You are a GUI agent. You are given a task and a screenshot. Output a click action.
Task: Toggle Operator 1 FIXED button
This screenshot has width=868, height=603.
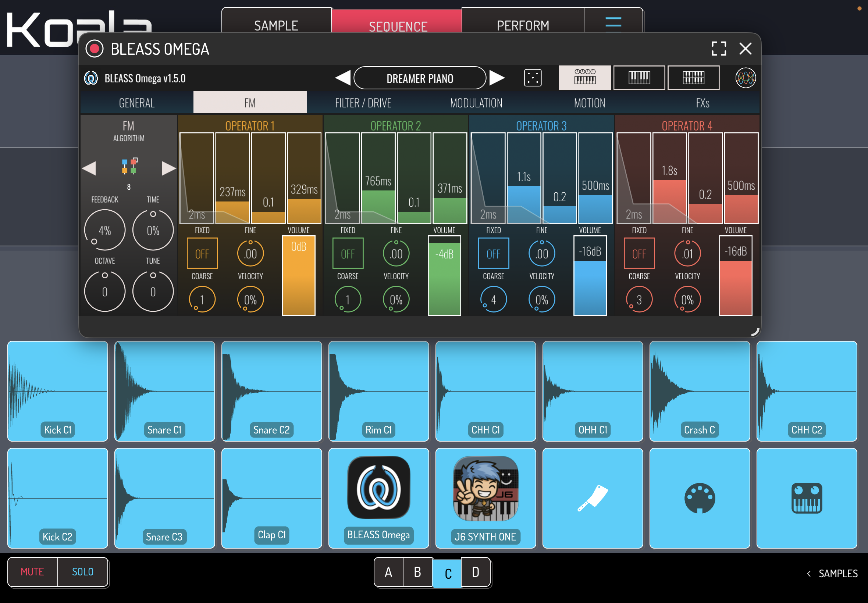coord(202,253)
